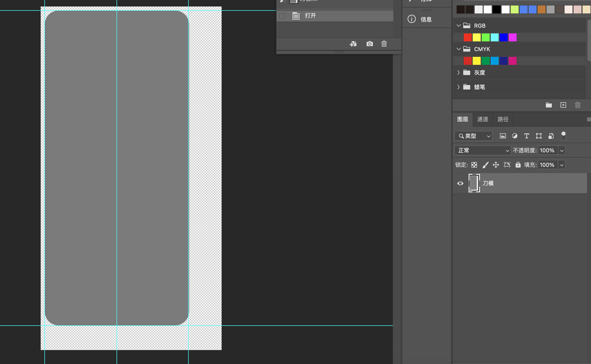Collapse the RGB swatch folder

[458, 25]
